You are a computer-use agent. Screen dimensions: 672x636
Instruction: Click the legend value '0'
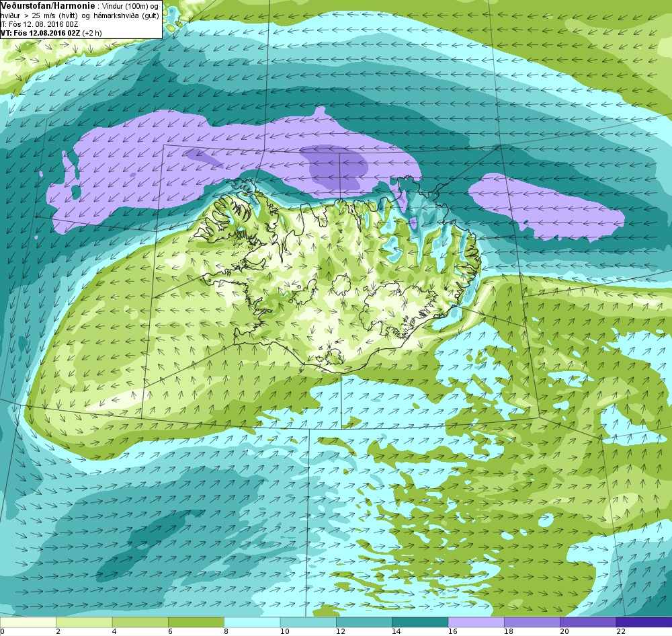[x=3, y=631]
